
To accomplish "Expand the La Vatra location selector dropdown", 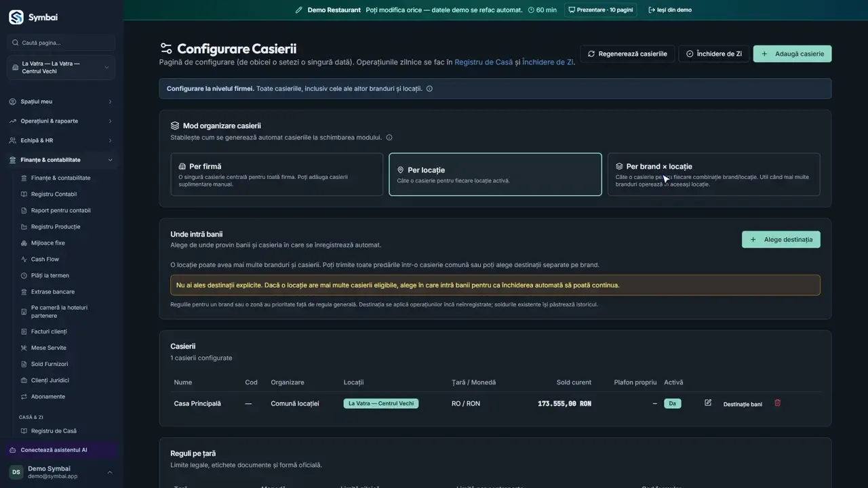I will (61, 67).
